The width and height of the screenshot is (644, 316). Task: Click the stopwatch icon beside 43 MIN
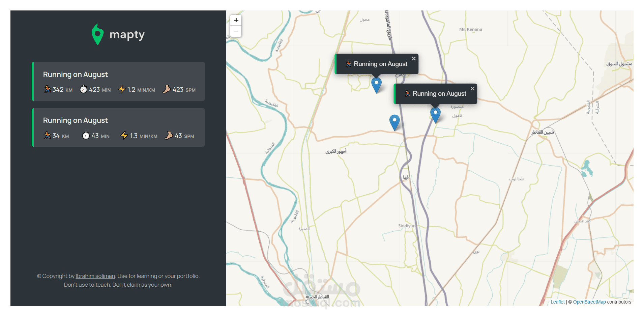click(86, 136)
